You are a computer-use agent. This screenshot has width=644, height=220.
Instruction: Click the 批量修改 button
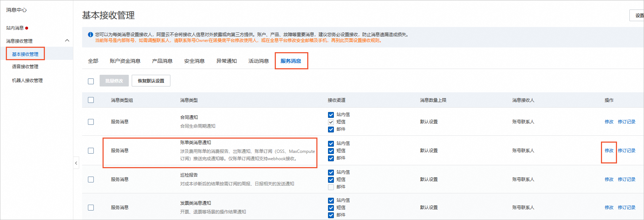coord(114,81)
